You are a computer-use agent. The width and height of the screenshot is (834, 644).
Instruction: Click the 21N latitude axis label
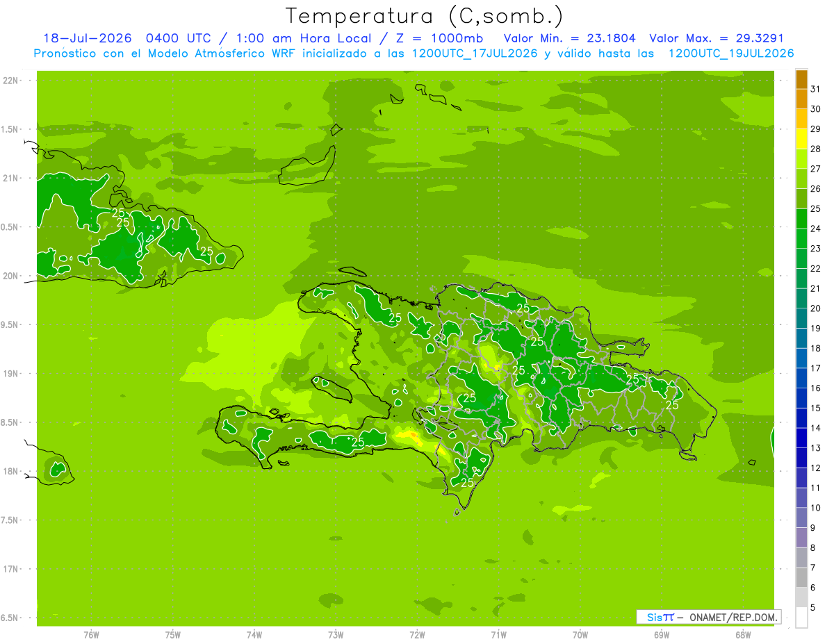(10, 178)
